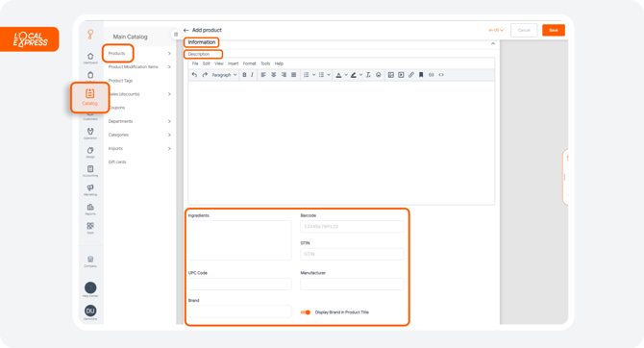Click into the Brand input field

click(240, 311)
